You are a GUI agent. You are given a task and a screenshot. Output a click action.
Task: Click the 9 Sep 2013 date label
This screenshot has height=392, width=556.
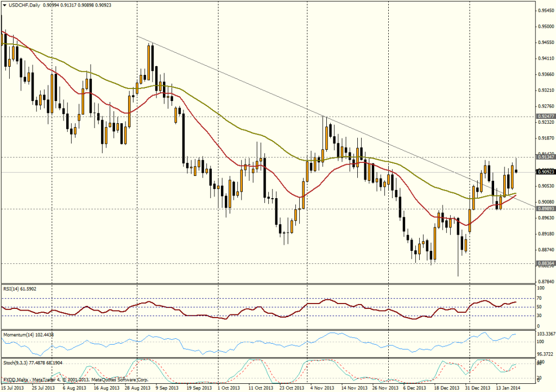click(x=167, y=388)
